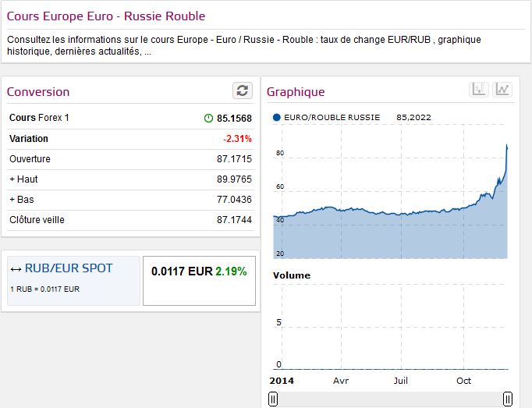532x408 pixels.
Task: Click the Juil label on the time axis
Action: click(x=401, y=381)
